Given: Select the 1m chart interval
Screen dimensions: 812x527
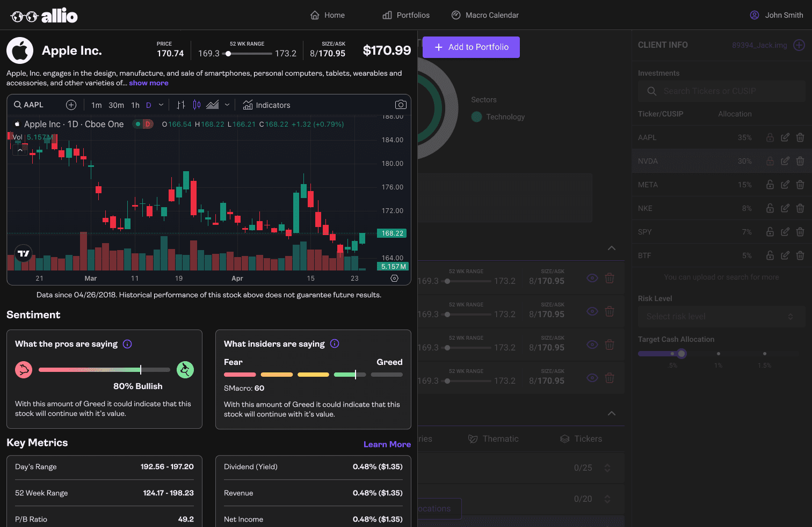Looking at the screenshot, I should coord(97,105).
